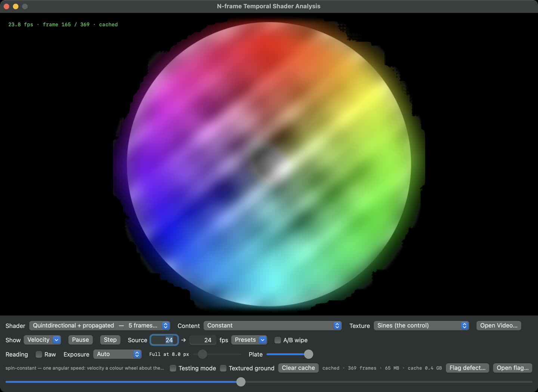
Task: Open the Shader dropdown showing Quintdirectional + propagated
Action: (99, 325)
